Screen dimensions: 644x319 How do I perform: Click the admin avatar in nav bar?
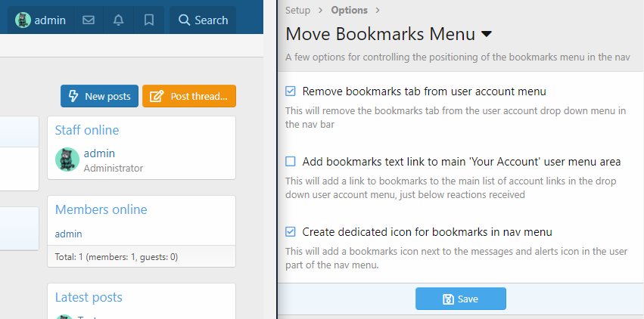(23, 20)
